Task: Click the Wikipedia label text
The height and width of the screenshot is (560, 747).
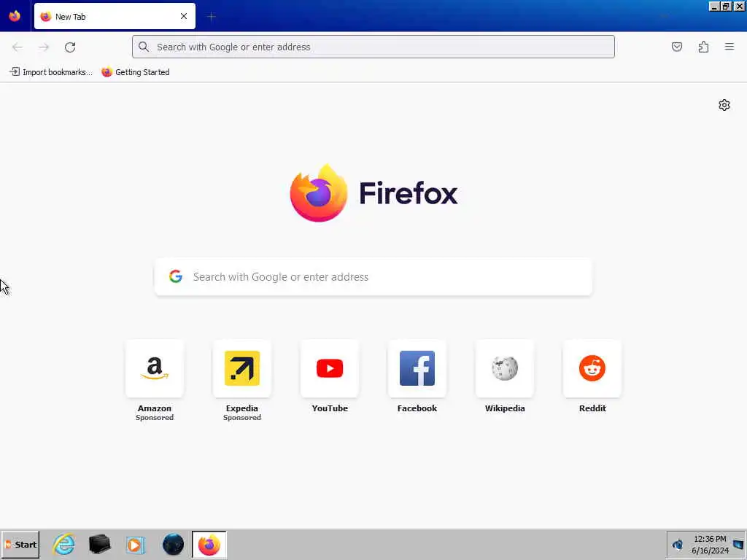Action: coord(505,408)
